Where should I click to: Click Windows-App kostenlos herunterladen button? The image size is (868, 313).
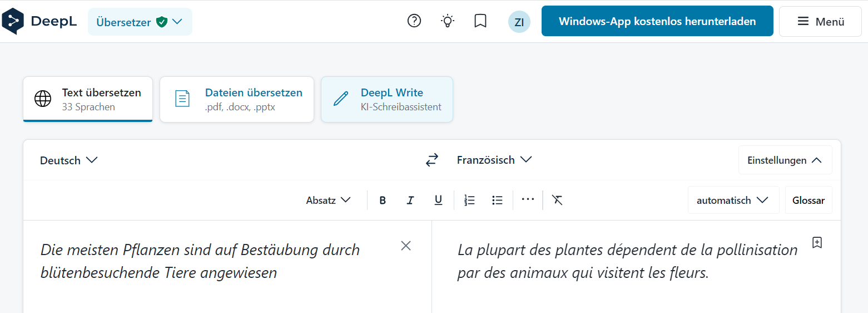(657, 22)
